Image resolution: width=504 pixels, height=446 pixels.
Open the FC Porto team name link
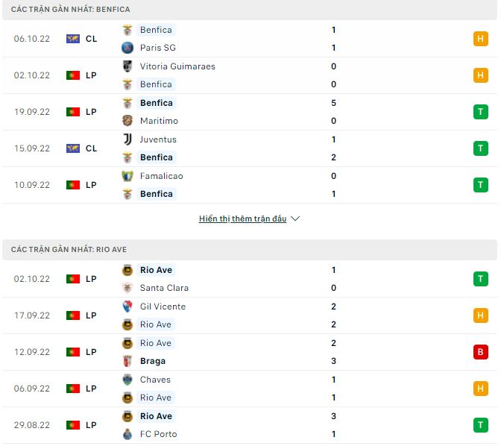(x=158, y=434)
